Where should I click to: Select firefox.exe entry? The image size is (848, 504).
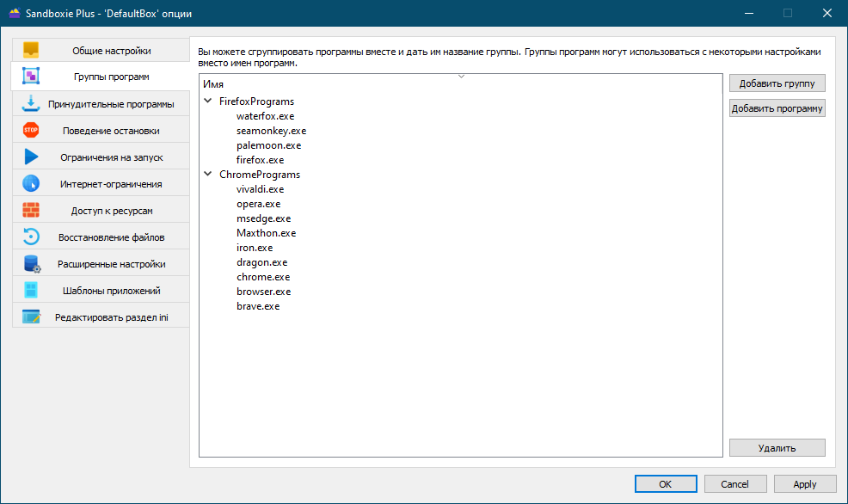[260, 159]
